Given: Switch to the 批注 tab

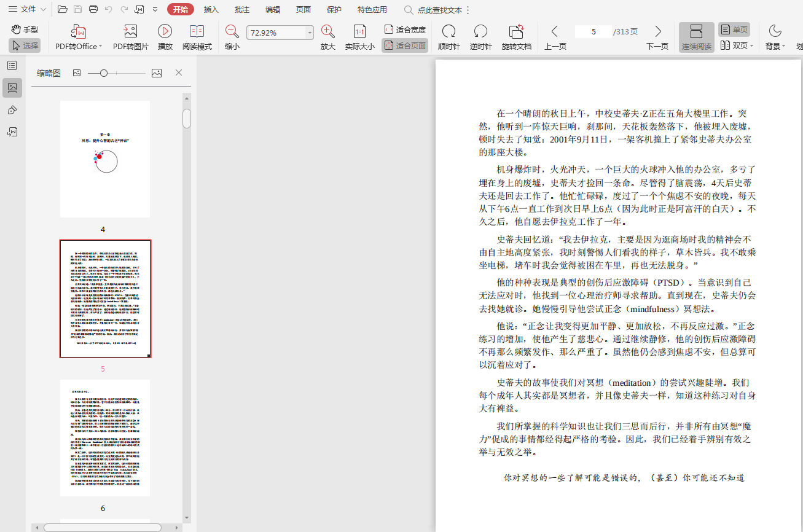Looking at the screenshot, I should point(242,9).
